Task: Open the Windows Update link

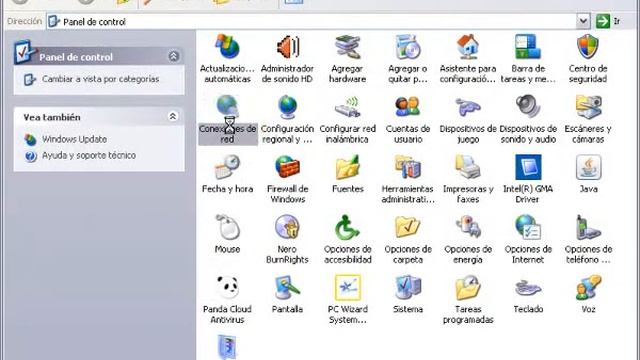Action: coord(74,139)
